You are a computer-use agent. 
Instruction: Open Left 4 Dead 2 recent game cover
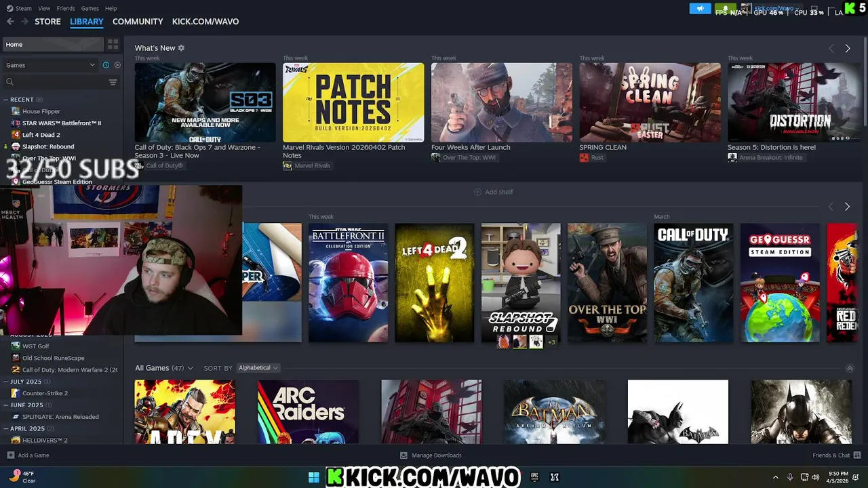(435, 283)
